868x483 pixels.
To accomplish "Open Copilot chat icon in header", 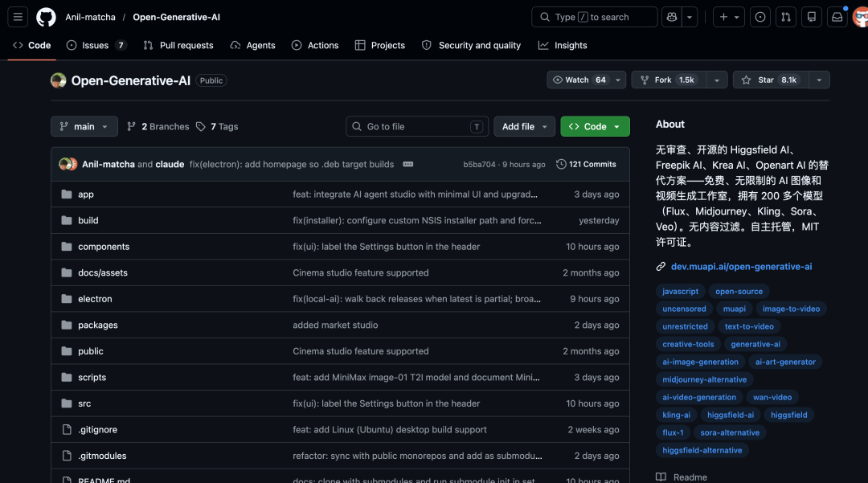I will [x=671, y=17].
